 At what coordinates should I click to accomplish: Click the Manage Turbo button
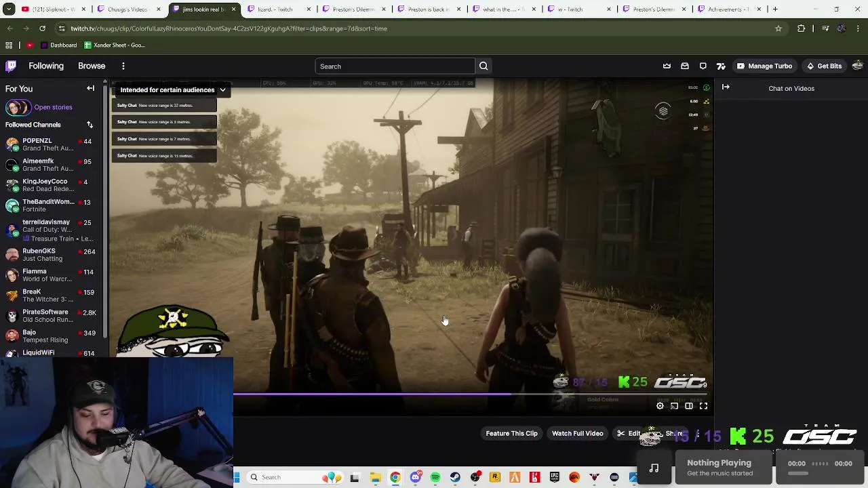pyautogui.click(x=764, y=66)
